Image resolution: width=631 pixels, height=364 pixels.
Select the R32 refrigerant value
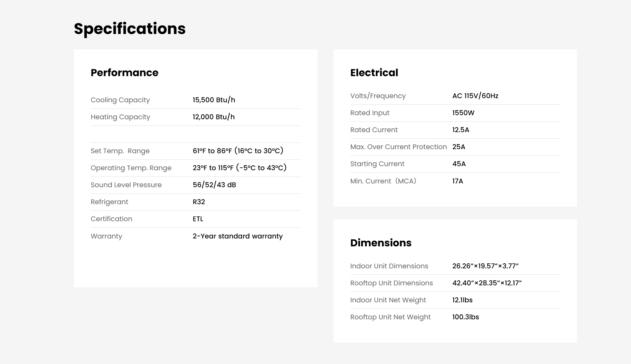[199, 202]
